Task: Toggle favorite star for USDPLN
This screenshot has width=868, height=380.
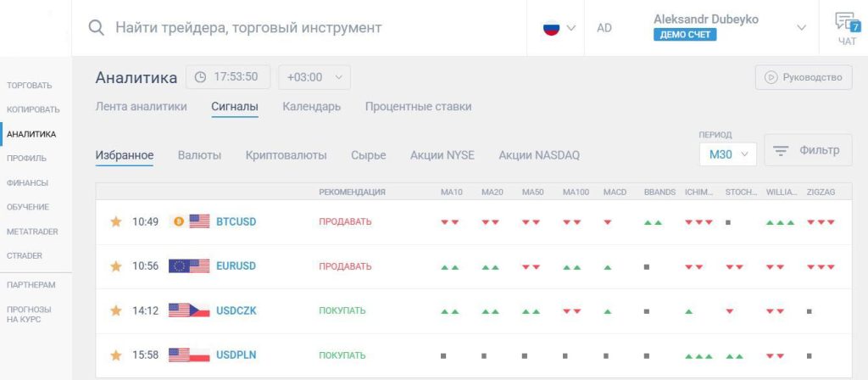Action: [115, 355]
